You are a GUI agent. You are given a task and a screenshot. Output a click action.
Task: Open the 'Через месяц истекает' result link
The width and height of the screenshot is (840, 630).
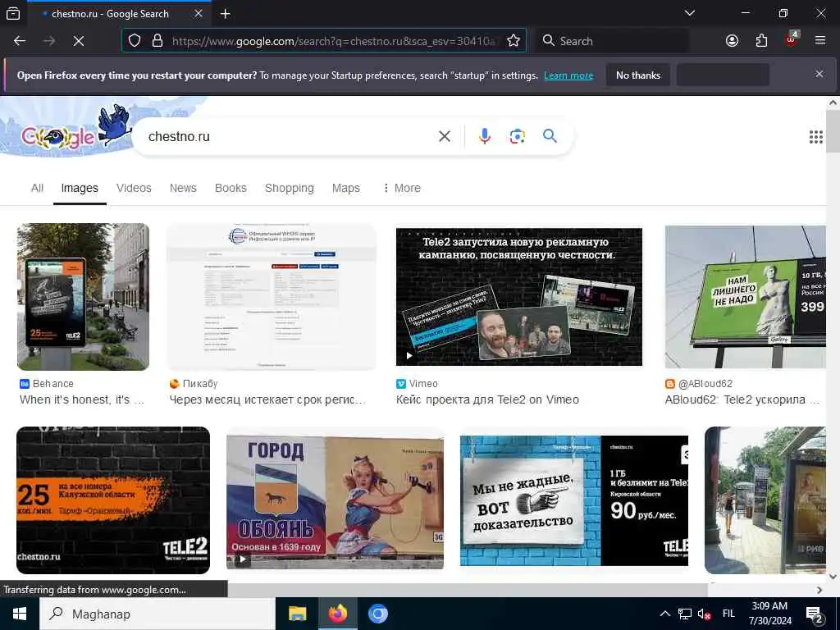[267, 399]
